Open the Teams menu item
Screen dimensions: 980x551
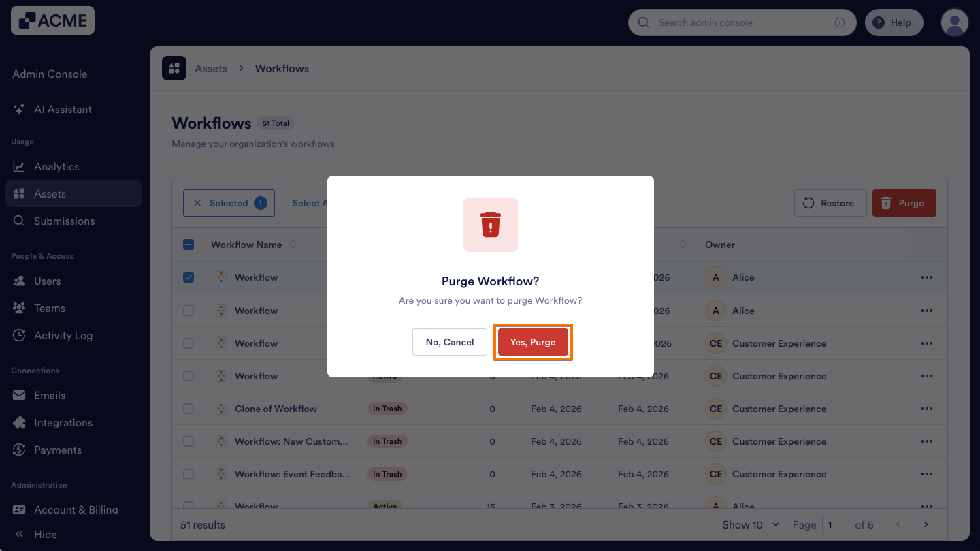pyautogui.click(x=48, y=308)
